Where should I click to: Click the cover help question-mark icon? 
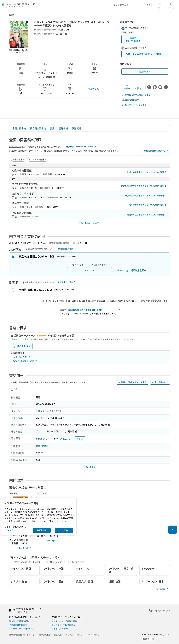[24, 52]
